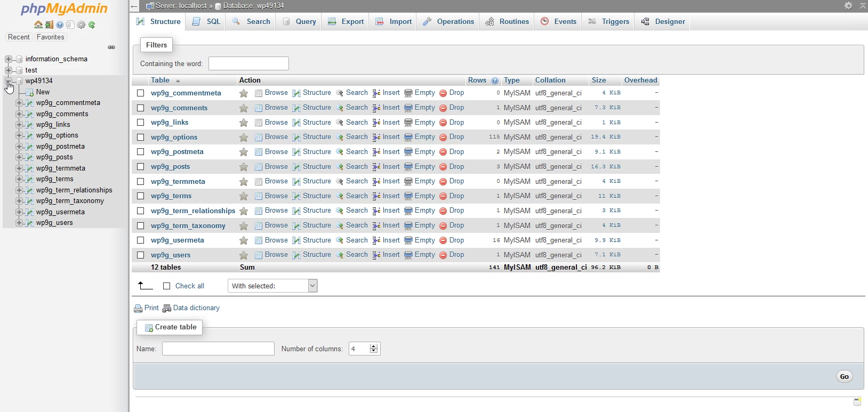Click the Drop icon for wp9g_links

click(443, 123)
